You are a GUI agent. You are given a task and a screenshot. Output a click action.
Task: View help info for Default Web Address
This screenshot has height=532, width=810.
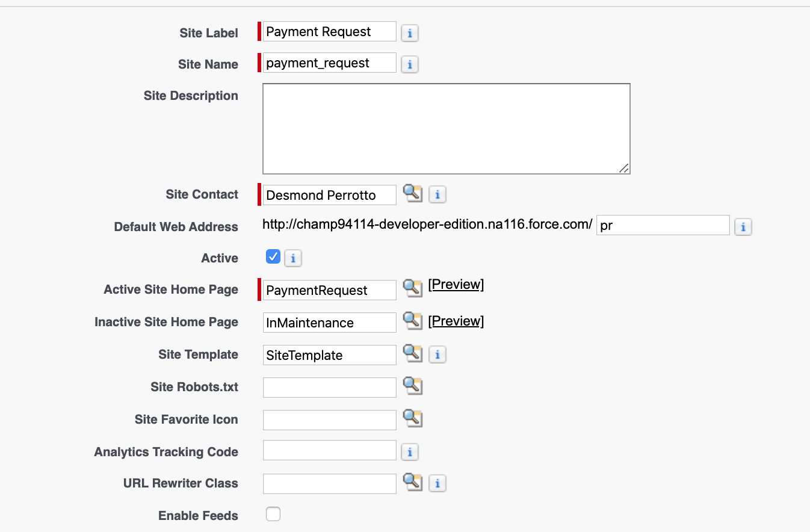(743, 227)
